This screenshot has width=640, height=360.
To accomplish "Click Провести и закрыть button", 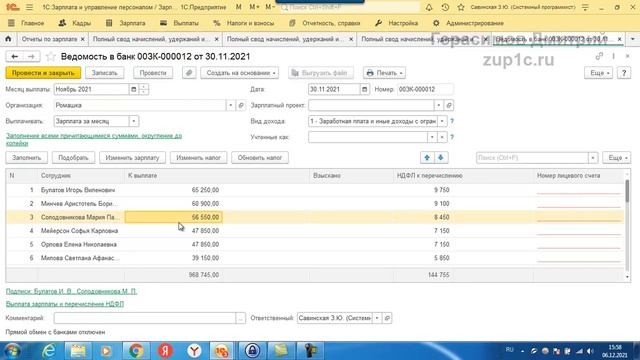I will click(43, 73).
